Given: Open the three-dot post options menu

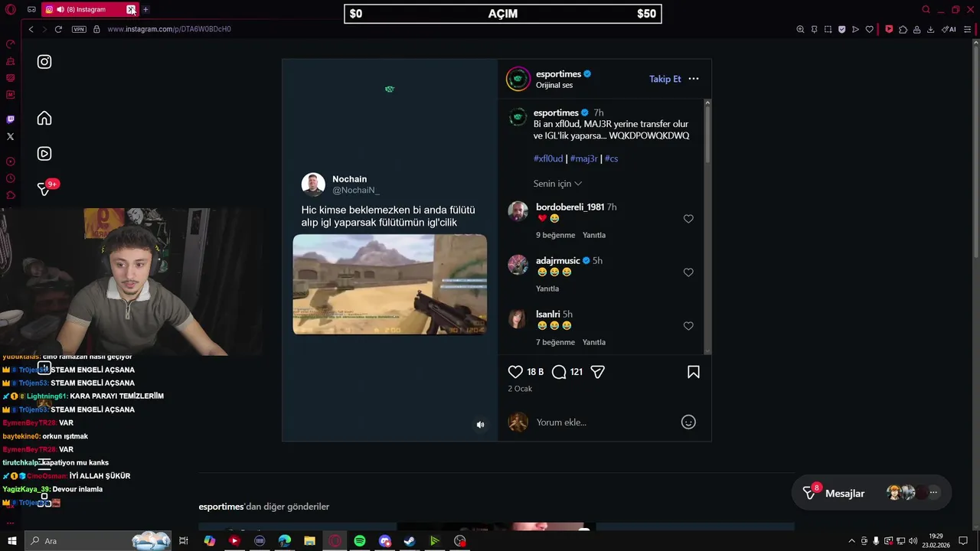Looking at the screenshot, I should pyautogui.click(x=694, y=79).
